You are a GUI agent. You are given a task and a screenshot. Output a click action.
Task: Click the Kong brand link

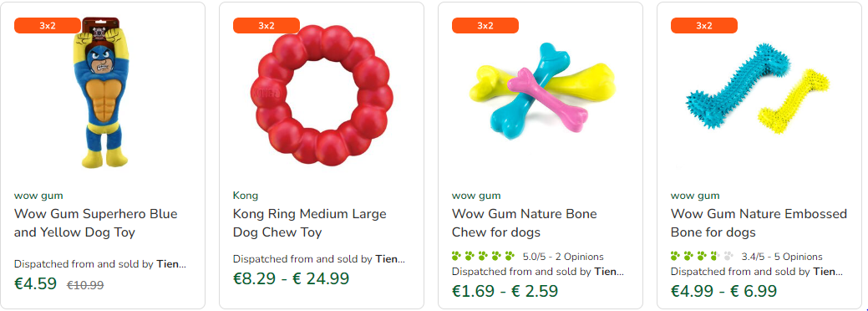(x=246, y=196)
